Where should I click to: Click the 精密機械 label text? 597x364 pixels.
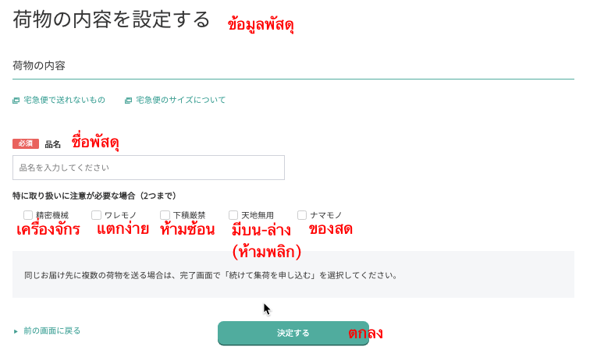point(52,215)
